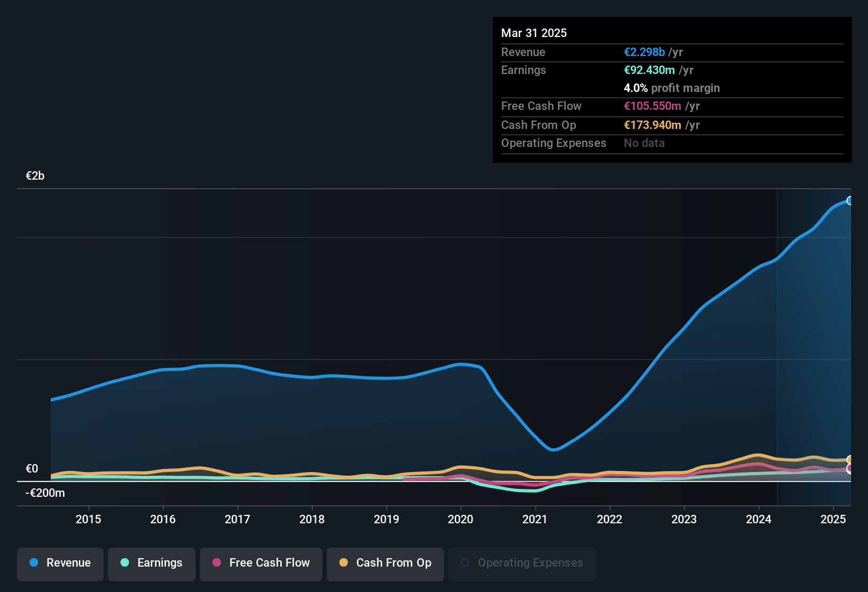The height and width of the screenshot is (592, 868).
Task: Click the 2025 x-axis label
Action: click(833, 520)
